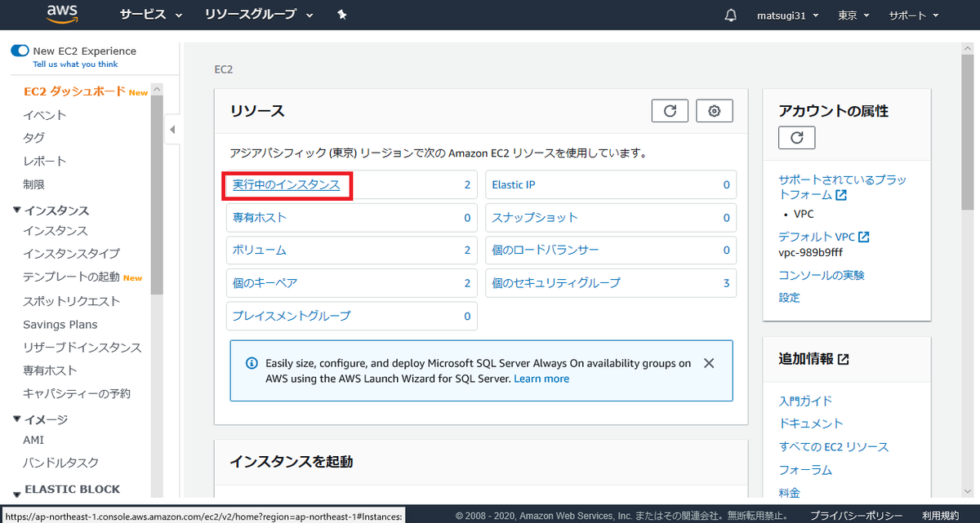Open デフォルト VPC link
The height and width of the screenshot is (523, 980).
pyautogui.click(x=824, y=237)
